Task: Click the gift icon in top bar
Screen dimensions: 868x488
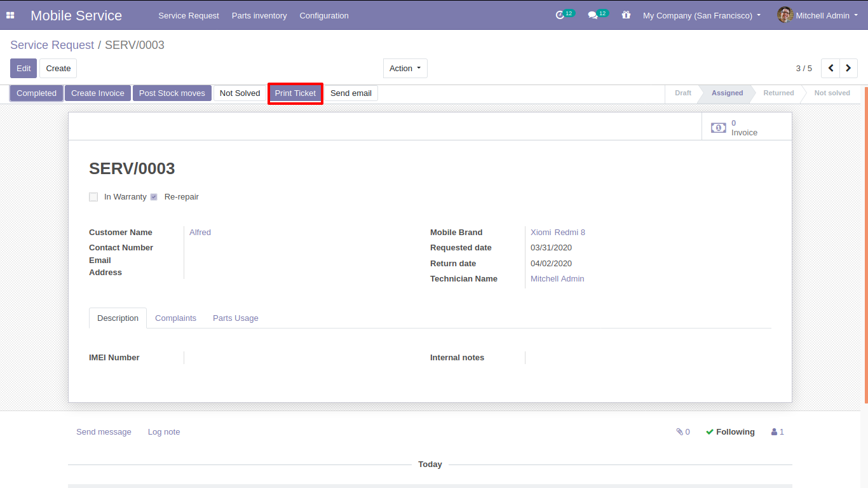Action: pyautogui.click(x=626, y=15)
